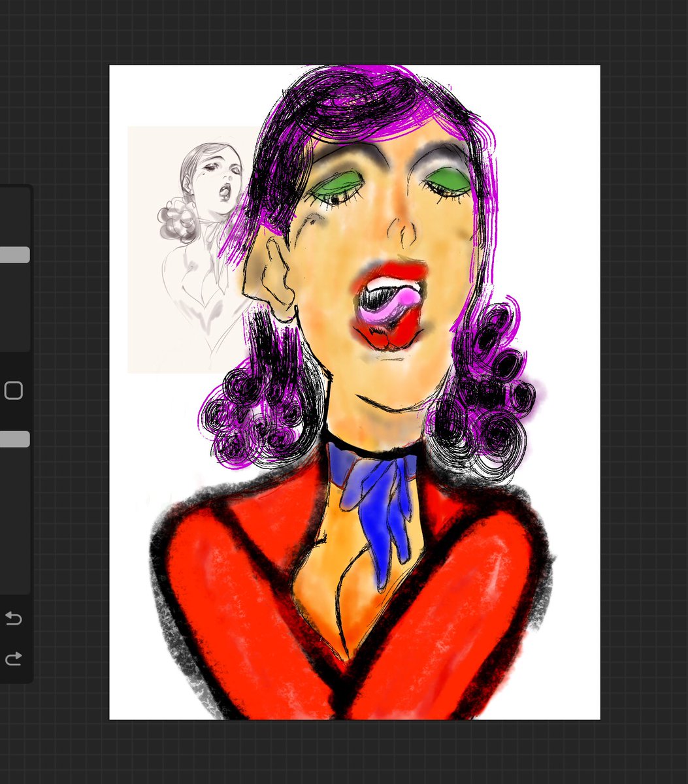Viewport: 688px width, 784px height.
Task: Click the brush size slider handle
Action: point(14,255)
